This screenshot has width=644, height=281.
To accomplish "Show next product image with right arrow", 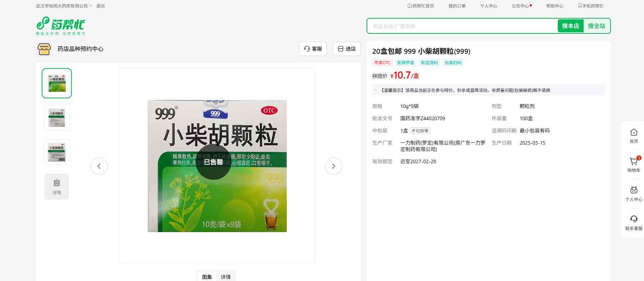I will tap(333, 166).
